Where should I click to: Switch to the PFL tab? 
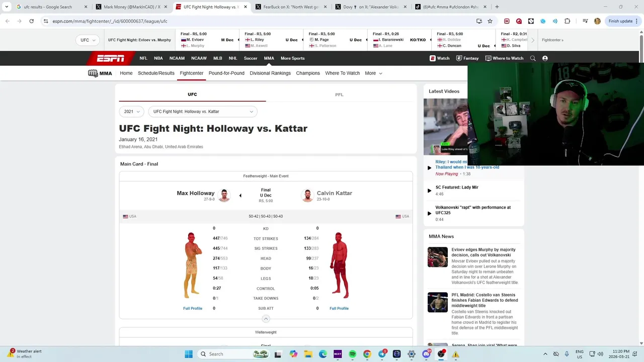click(339, 95)
